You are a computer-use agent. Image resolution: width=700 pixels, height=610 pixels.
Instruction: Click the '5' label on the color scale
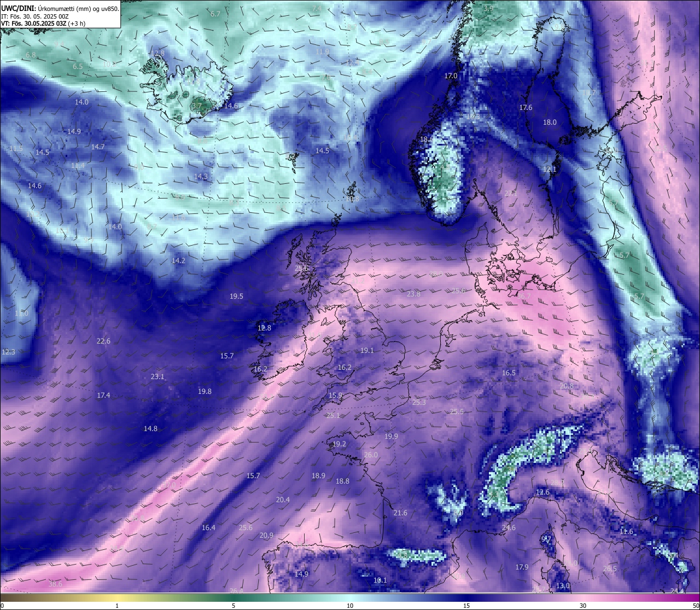pyautogui.click(x=234, y=606)
